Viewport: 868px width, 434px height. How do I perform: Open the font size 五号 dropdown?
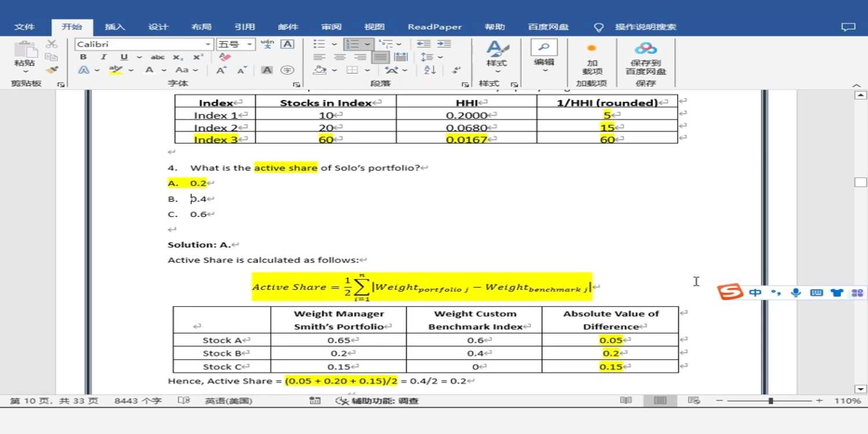click(250, 45)
